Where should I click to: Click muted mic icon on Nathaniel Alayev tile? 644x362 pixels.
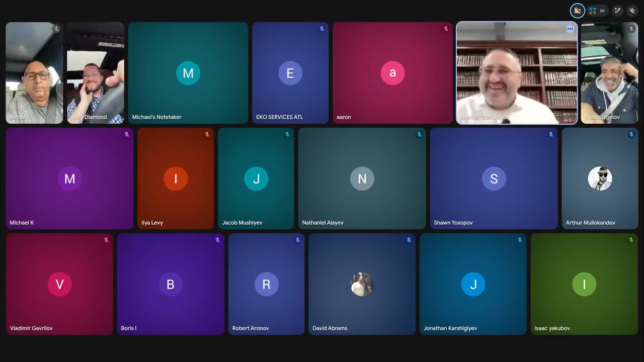(419, 135)
